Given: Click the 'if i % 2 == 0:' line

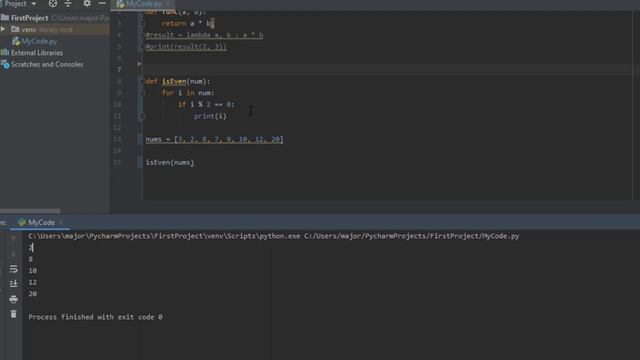Looking at the screenshot, I should (206, 104).
